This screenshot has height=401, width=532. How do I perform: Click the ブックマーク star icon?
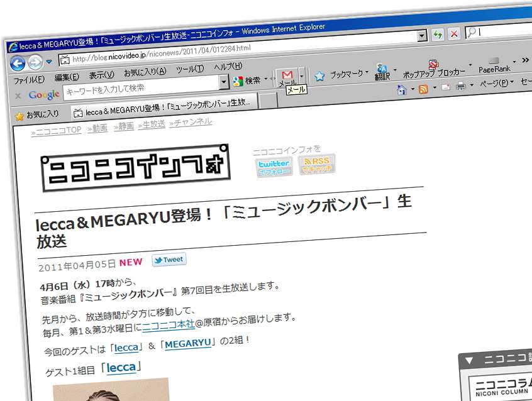point(319,75)
